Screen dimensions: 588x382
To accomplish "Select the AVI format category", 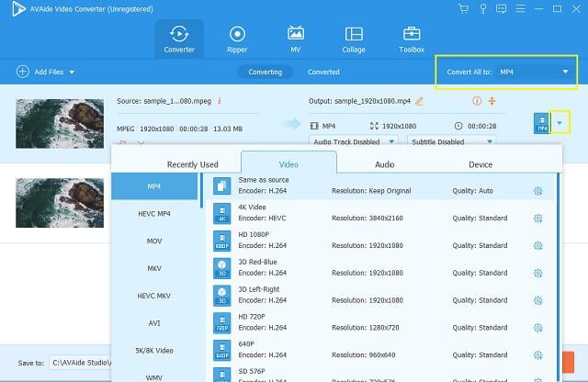I will (154, 323).
